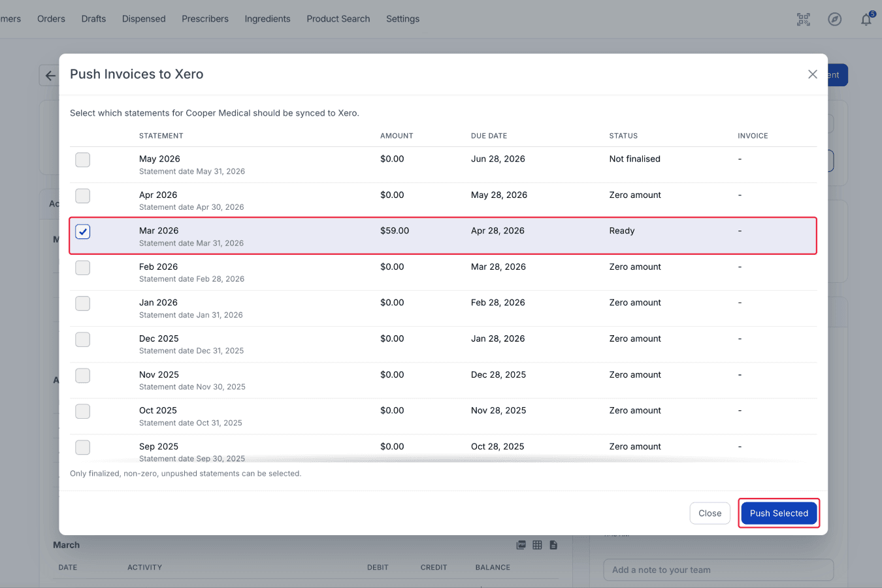
Task: Open the Orders menu
Action: click(x=51, y=19)
